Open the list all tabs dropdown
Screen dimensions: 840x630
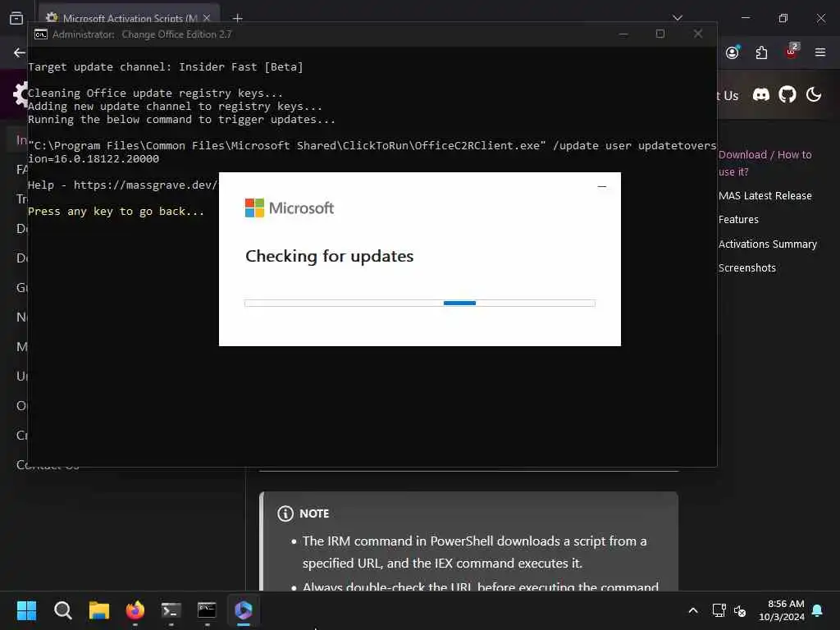click(677, 18)
